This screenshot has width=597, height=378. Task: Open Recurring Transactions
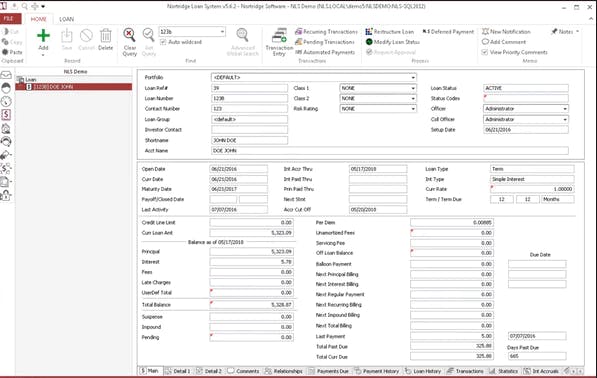coord(326,32)
